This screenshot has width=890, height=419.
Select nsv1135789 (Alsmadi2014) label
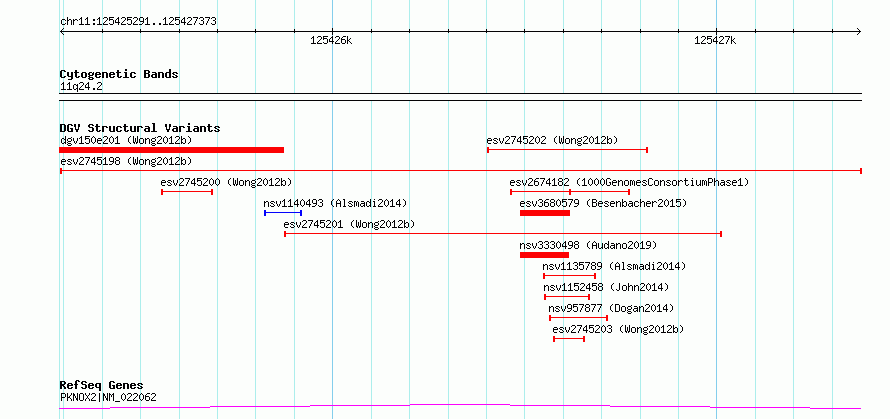pyautogui.click(x=614, y=266)
